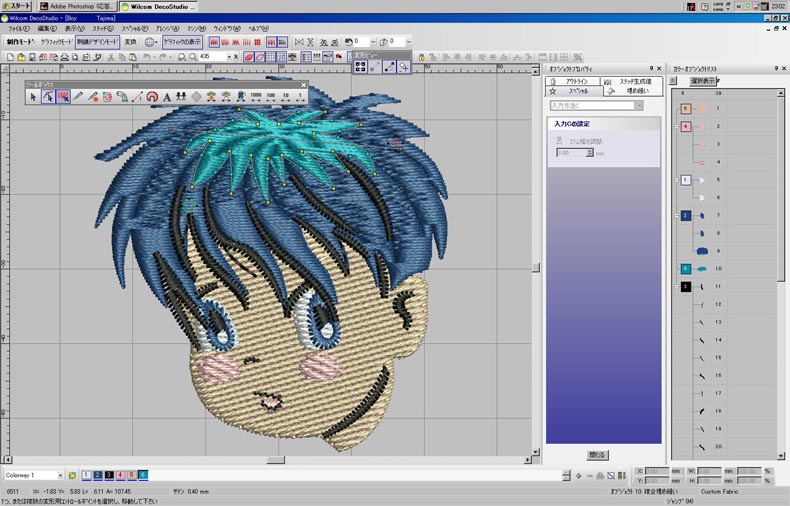Click the Cut scissors icon
Screen dimensions: 790x506
pos(111,57)
